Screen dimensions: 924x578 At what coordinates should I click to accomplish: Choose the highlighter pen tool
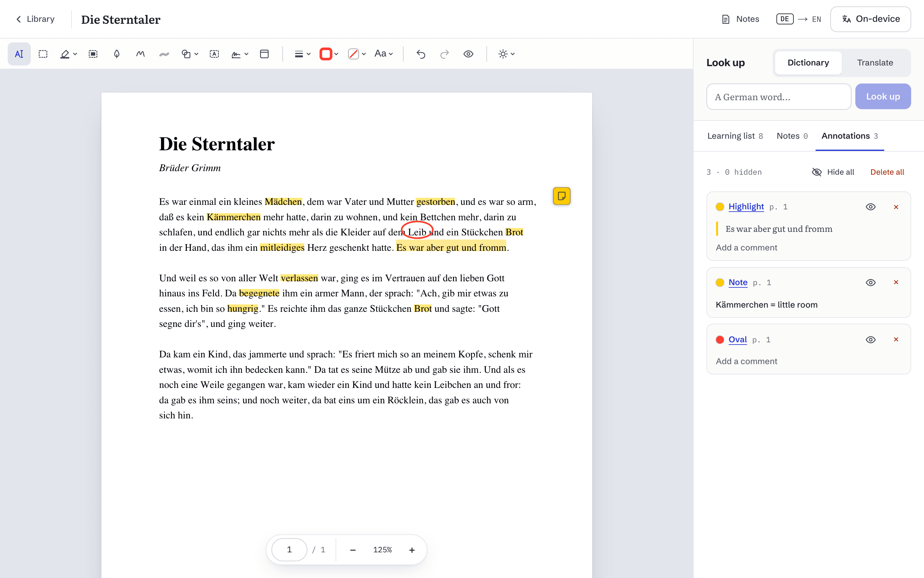click(x=65, y=54)
